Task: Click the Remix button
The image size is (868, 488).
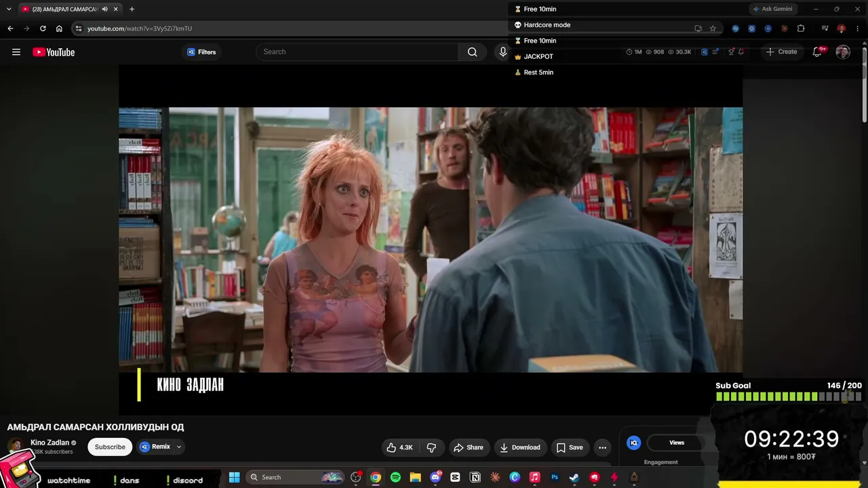Action: [x=155, y=447]
